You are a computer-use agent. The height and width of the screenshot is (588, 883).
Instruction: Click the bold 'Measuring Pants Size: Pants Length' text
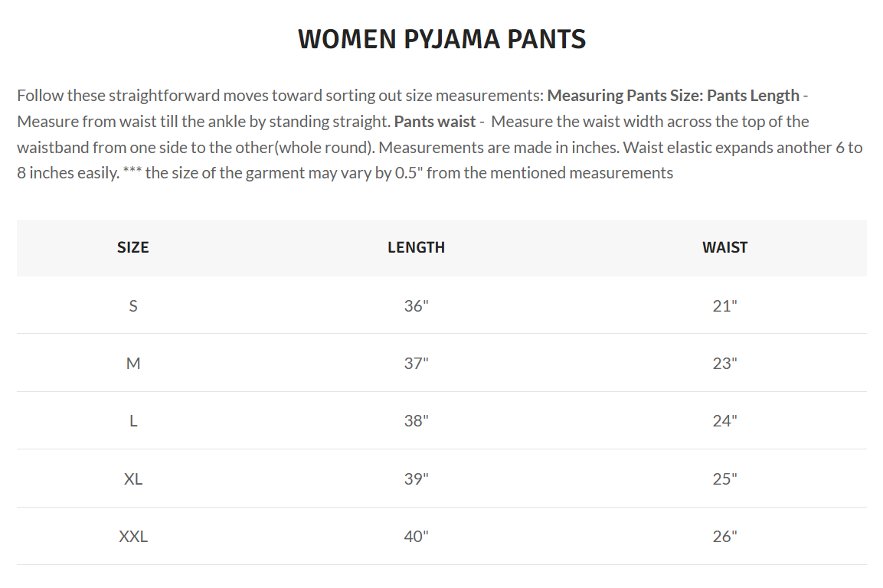pyautogui.click(x=673, y=96)
